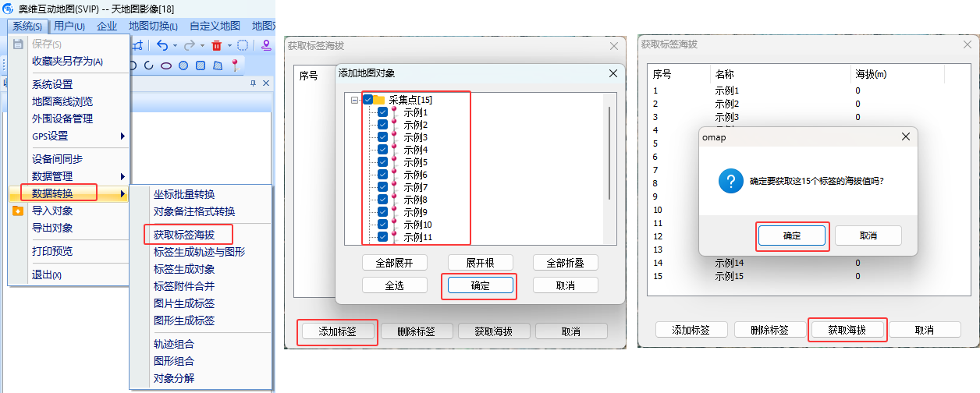Screen dimensions: 980x393
Task: Uncheck the 示例4 checkbox
Action: point(382,150)
